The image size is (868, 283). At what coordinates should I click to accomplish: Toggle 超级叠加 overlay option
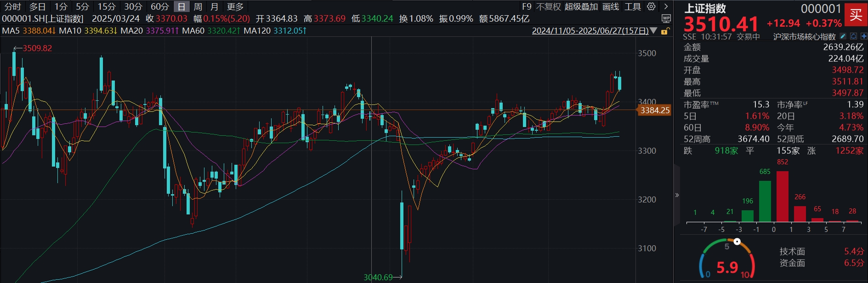click(x=581, y=6)
